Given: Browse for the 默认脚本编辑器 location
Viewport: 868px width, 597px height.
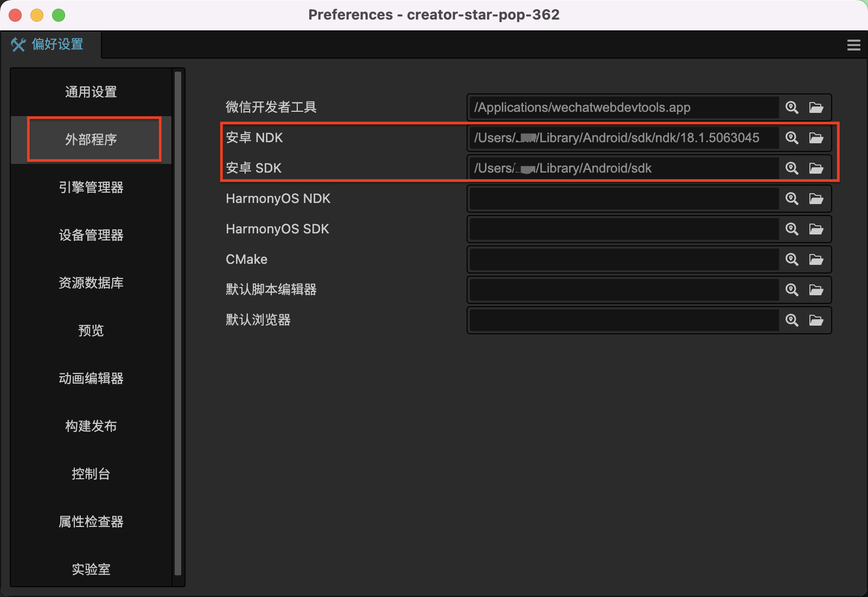Looking at the screenshot, I should click(x=817, y=290).
